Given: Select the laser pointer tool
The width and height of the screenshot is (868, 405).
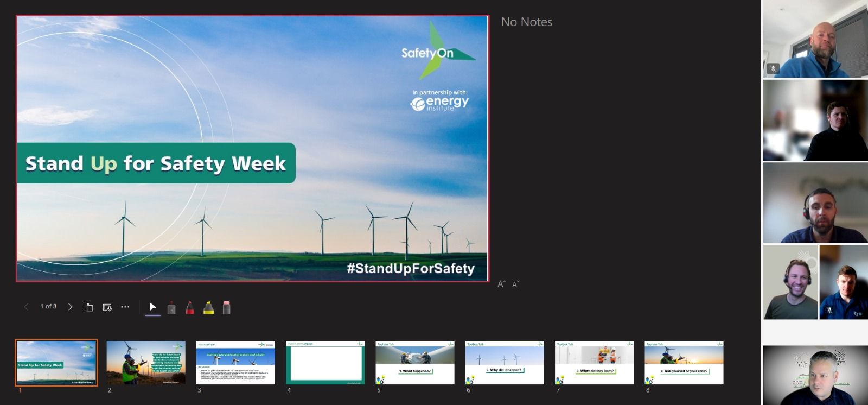Looking at the screenshot, I should 171,308.
